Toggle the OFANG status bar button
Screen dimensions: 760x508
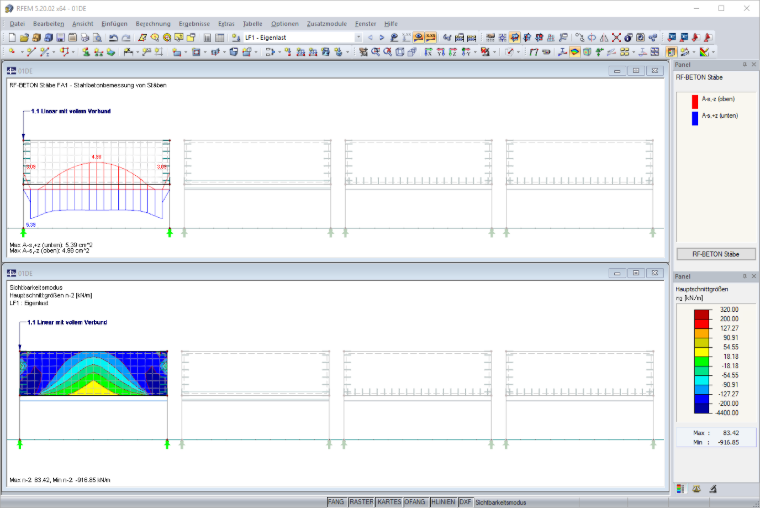415,502
